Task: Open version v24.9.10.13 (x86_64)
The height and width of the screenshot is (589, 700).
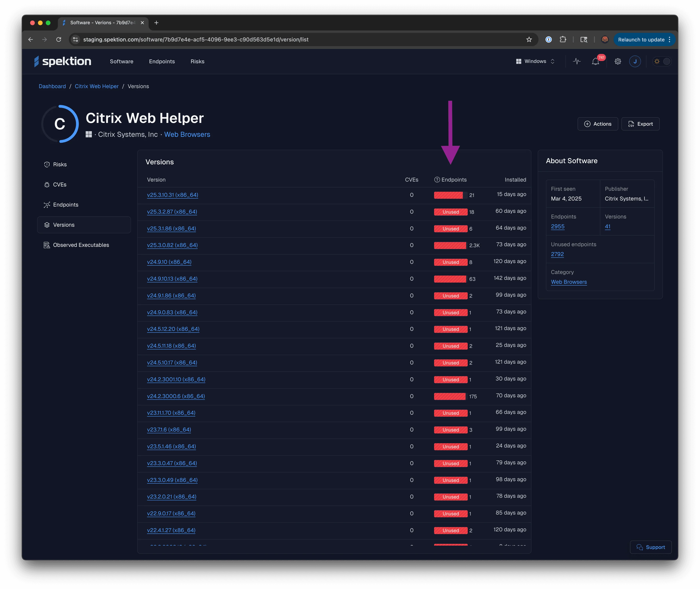Action: coord(172,279)
